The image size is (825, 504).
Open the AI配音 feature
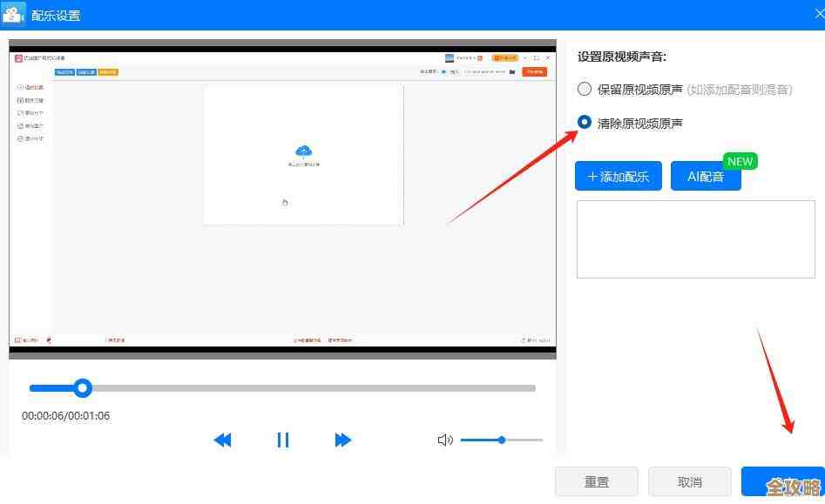coord(706,177)
